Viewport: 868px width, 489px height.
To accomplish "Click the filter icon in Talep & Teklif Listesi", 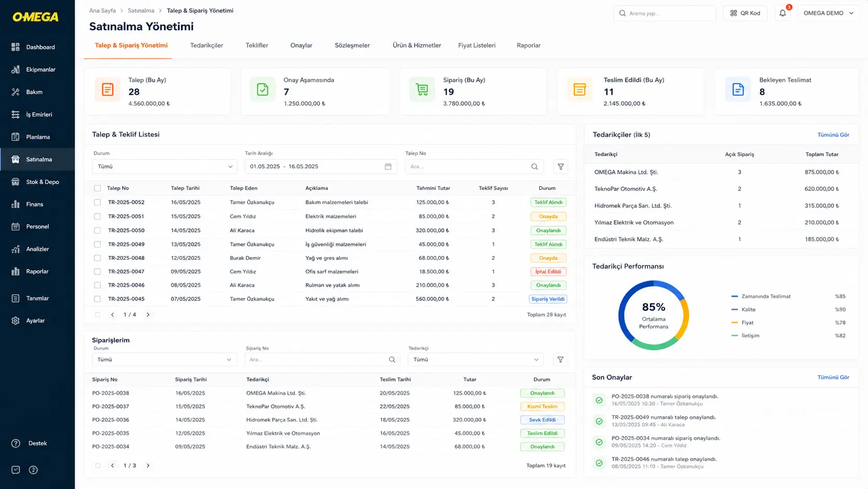I will [561, 167].
